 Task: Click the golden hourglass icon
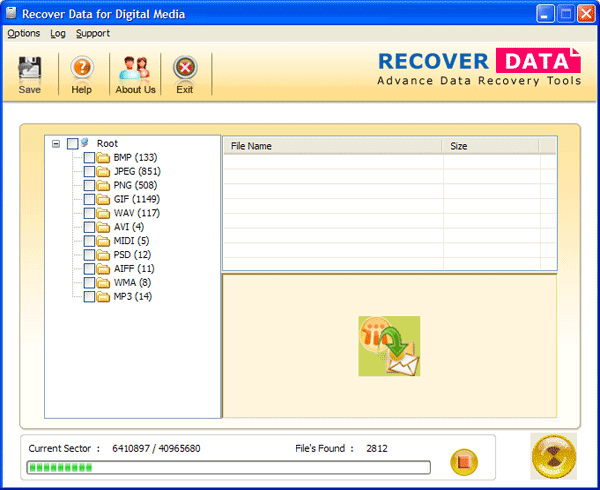click(553, 458)
